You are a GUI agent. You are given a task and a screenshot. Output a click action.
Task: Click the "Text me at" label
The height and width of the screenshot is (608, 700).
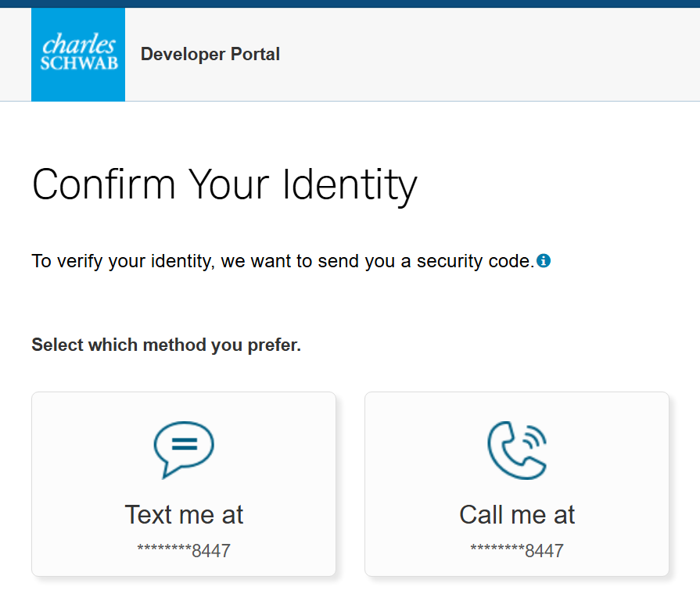tap(184, 514)
